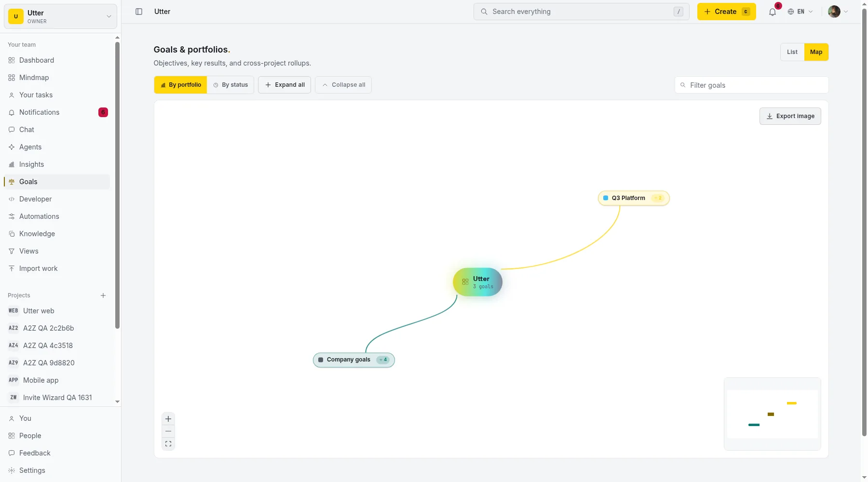This screenshot has height=482, width=868.
Task: Open the You profile section
Action: pyautogui.click(x=57, y=418)
